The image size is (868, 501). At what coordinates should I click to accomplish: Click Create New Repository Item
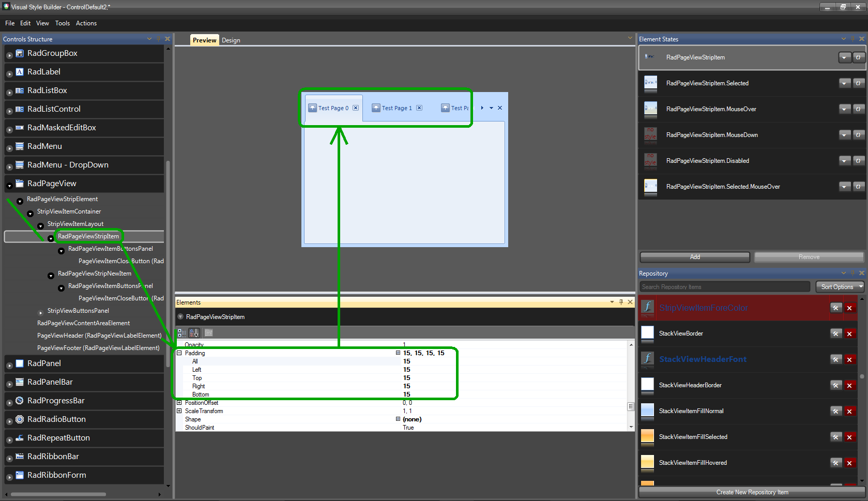click(x=752, y=492)
